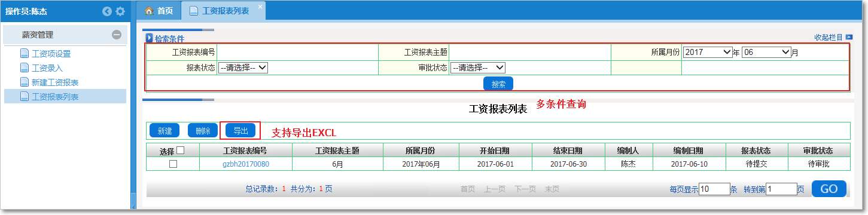
Task: Click the 上一页 pagination link
Action: pyautogui.click(x=495, y=189)
